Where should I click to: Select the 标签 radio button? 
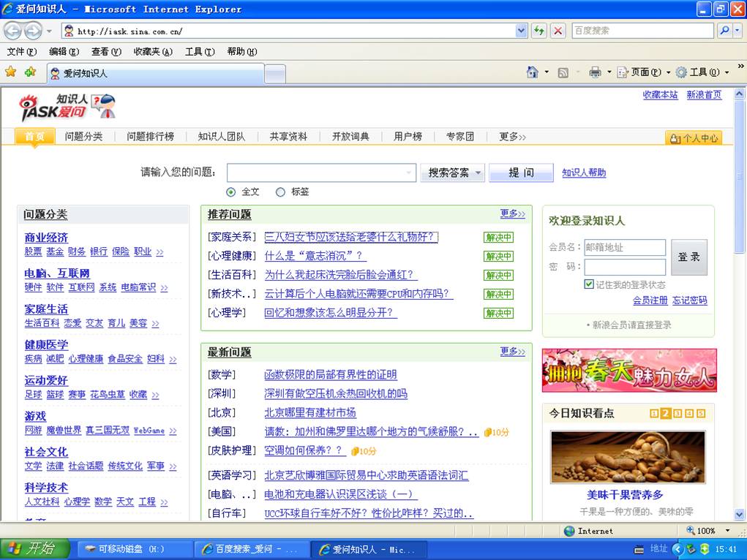click(280, 192)
